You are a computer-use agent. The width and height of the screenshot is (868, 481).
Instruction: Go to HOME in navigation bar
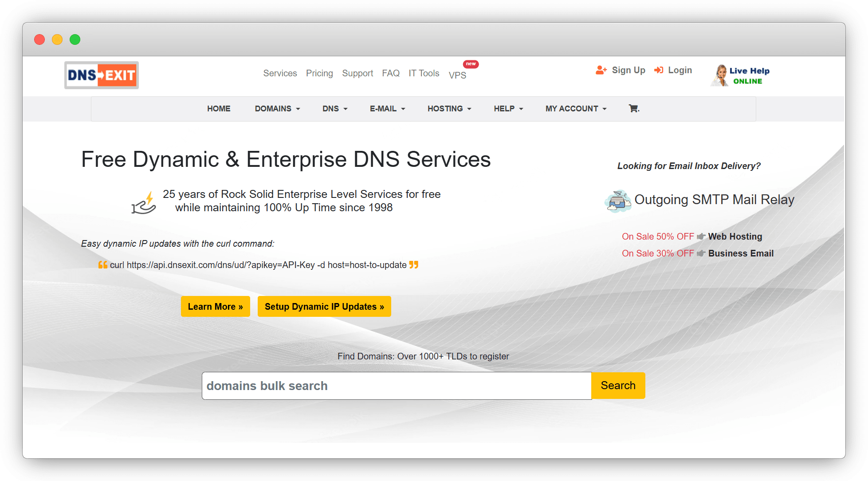[219, 109]
